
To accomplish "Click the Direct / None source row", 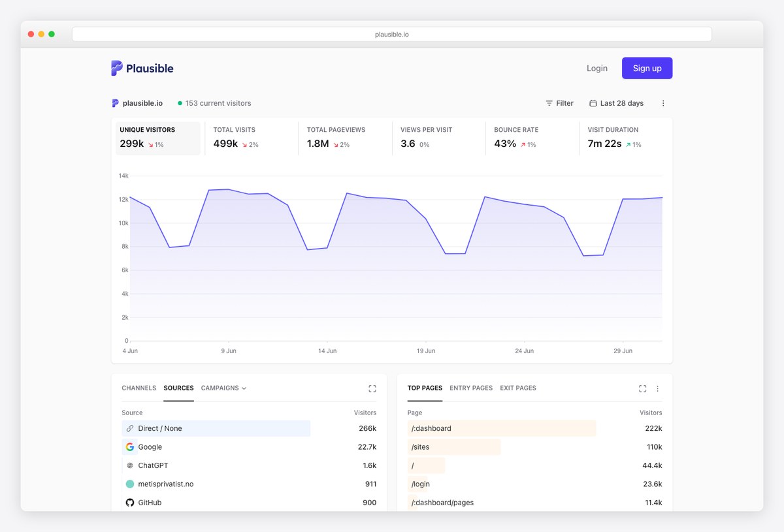I will click(249, 428).
